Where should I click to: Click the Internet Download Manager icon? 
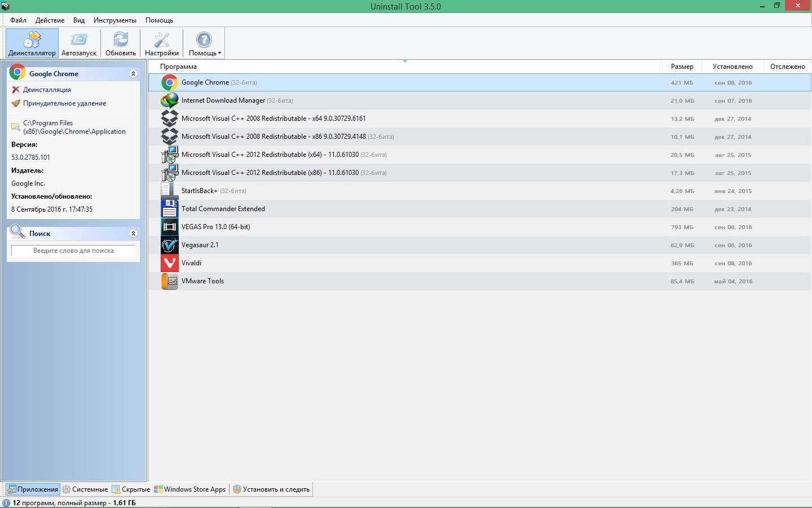[169, 100]
